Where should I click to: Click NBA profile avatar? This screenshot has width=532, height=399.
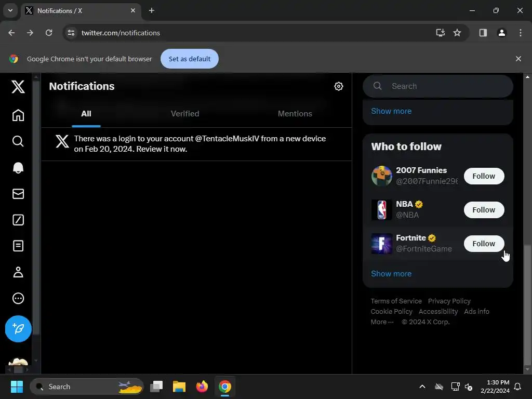click(381, 210)
